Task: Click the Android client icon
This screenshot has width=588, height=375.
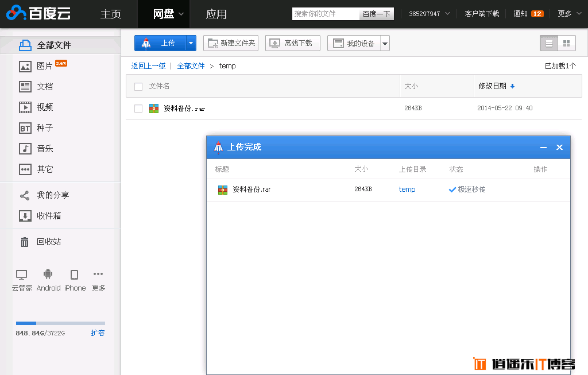Action: coord(48,275)
